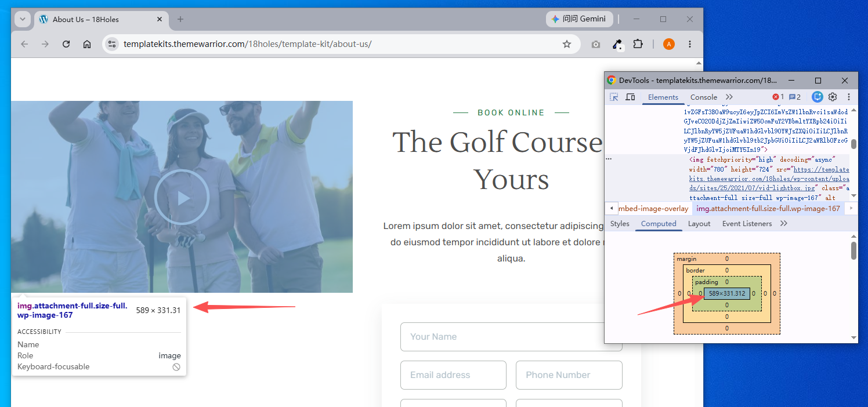
Task: Select the DevTools inspect element icon
Action: pos(614,97)
